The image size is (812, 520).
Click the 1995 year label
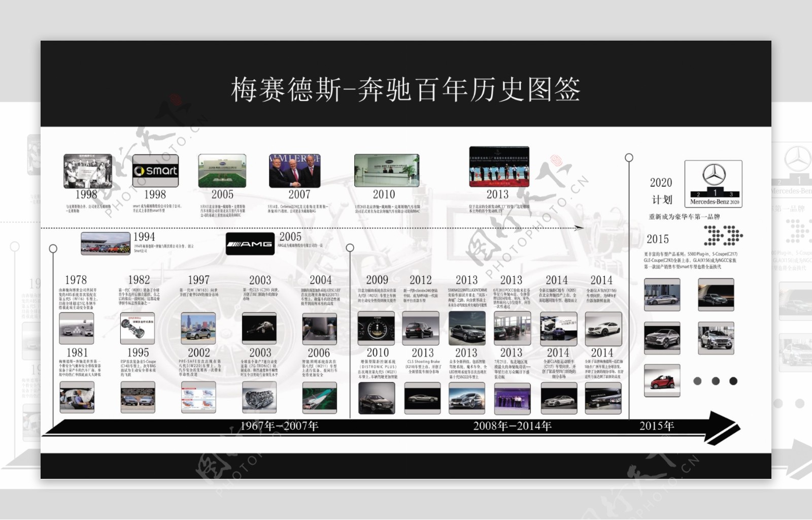point(138,353)
